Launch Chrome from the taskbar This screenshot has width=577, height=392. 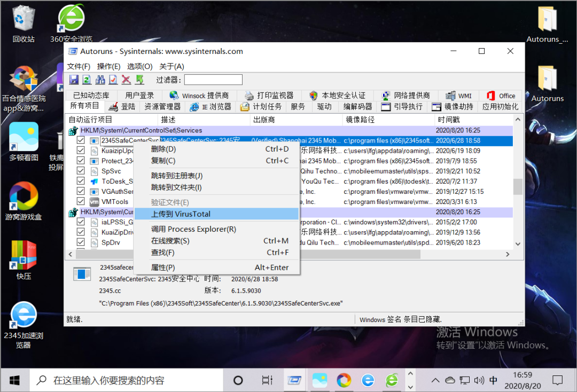click(344, 380)
